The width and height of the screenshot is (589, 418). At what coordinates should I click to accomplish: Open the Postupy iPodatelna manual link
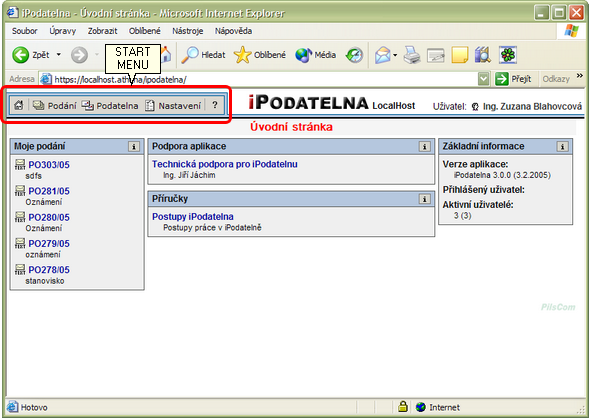193,217
